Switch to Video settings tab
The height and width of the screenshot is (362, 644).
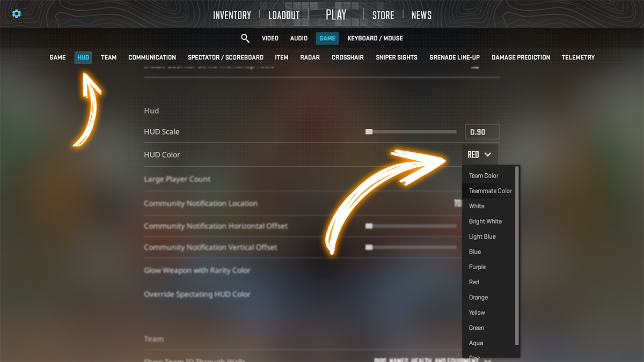tap(270, 38)
